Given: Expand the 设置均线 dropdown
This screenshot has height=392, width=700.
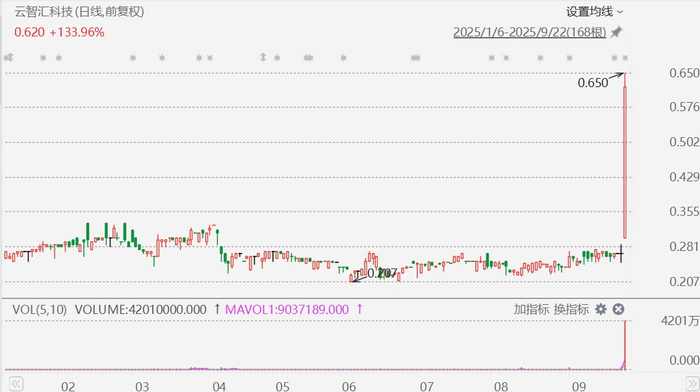Looking at the screenshot, I should (x=594, y=12).
